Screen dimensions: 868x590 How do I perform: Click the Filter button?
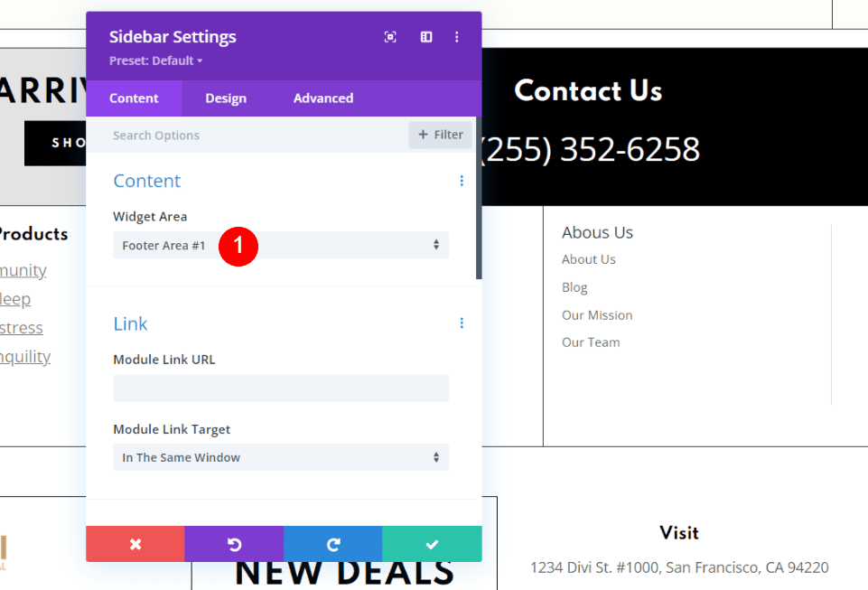[440, 134]
